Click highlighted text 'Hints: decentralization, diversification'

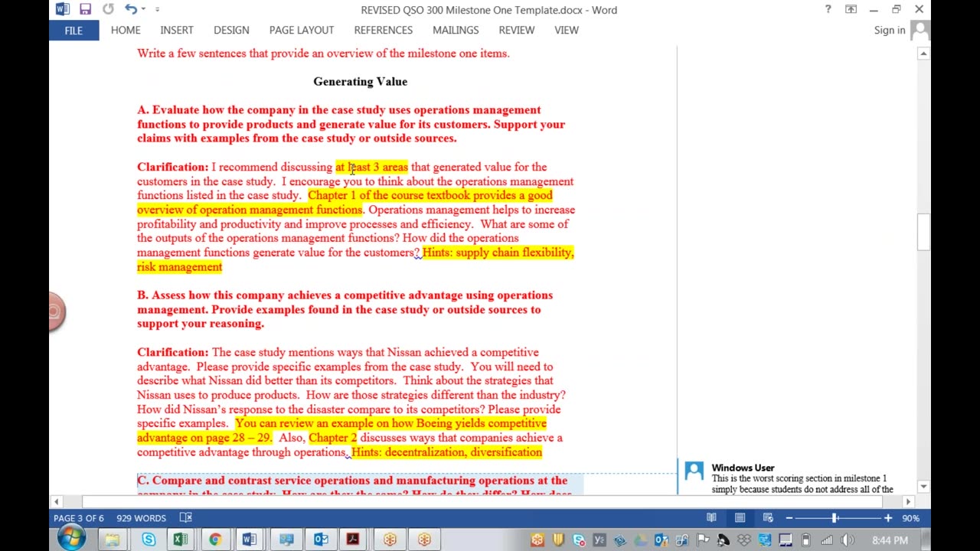coord(446,452)
